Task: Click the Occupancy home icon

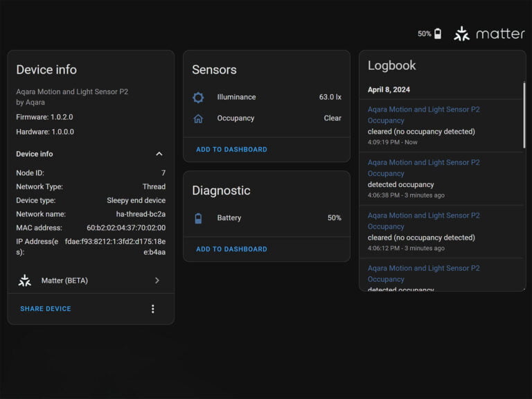Action: [x=198, y=118]
